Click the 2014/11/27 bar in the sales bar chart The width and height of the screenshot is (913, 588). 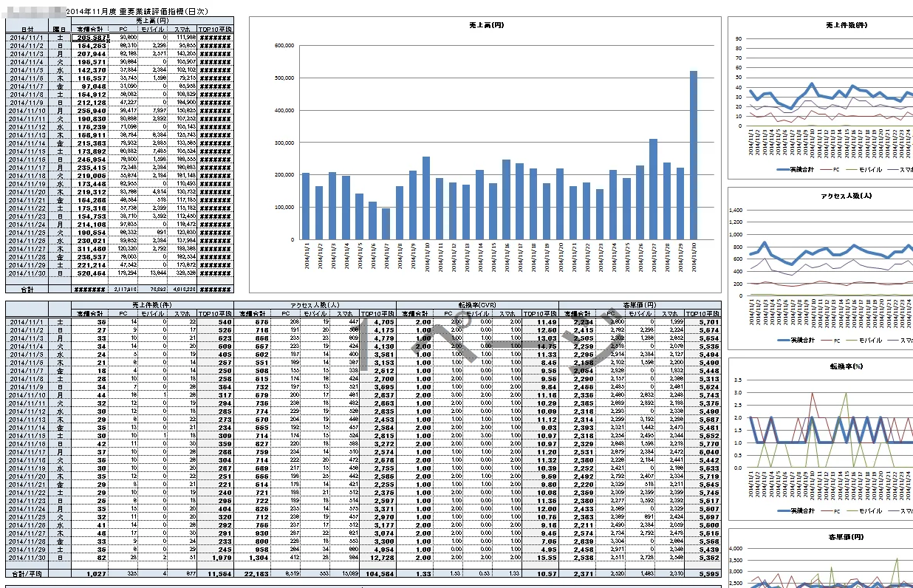click(x=653, y=189)
